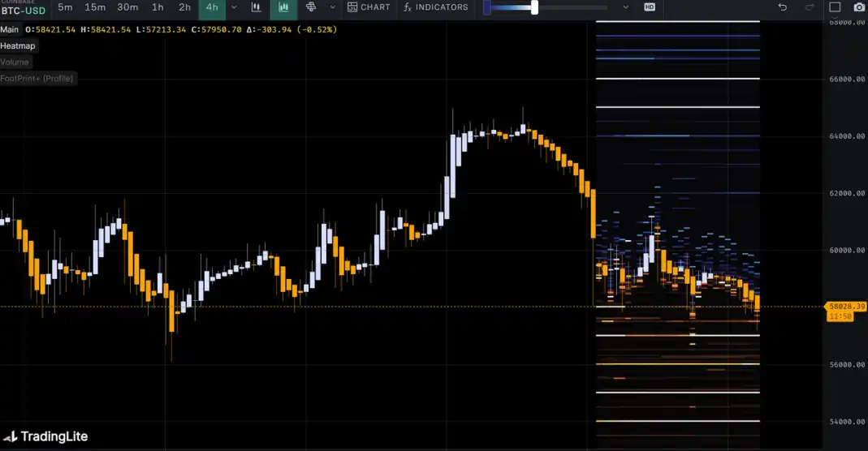This screenshot has height=451, width=868.
Task: Toggle the HD heatmap mode
Action: (x=650, y=7)
